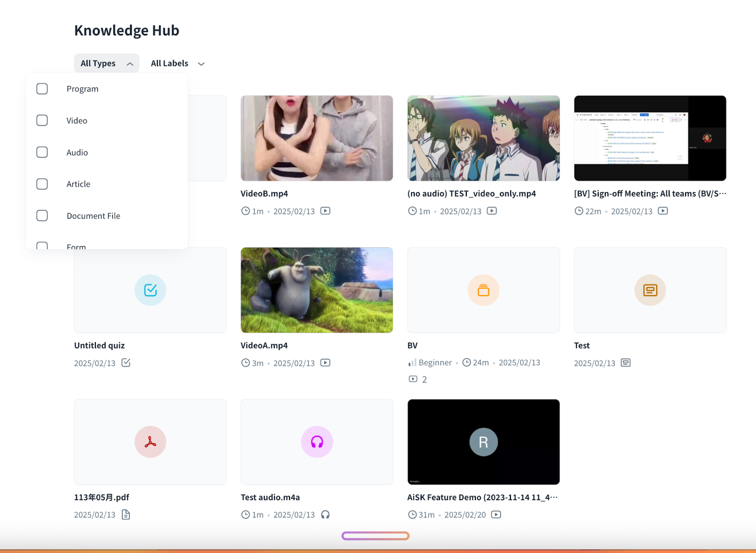Click the article icon on the Test card
This screenshot has width=756, height=553.
point(650,290)
